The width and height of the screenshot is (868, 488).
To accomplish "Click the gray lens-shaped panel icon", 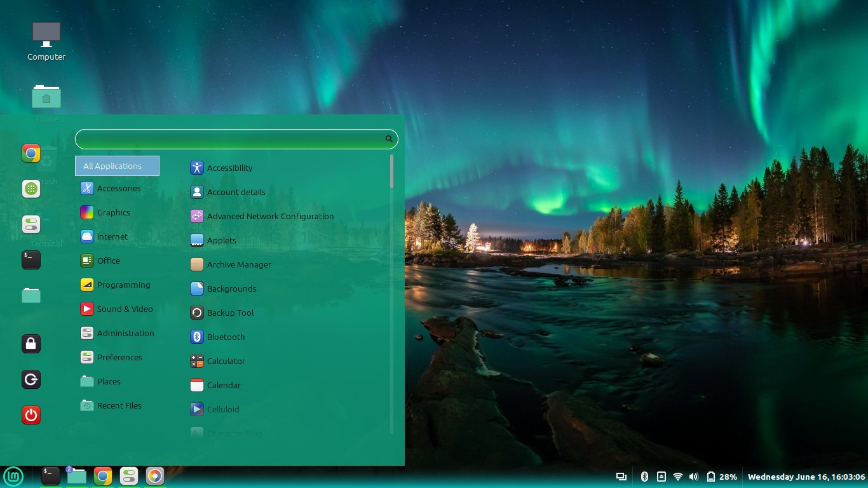I will [155, 476].
